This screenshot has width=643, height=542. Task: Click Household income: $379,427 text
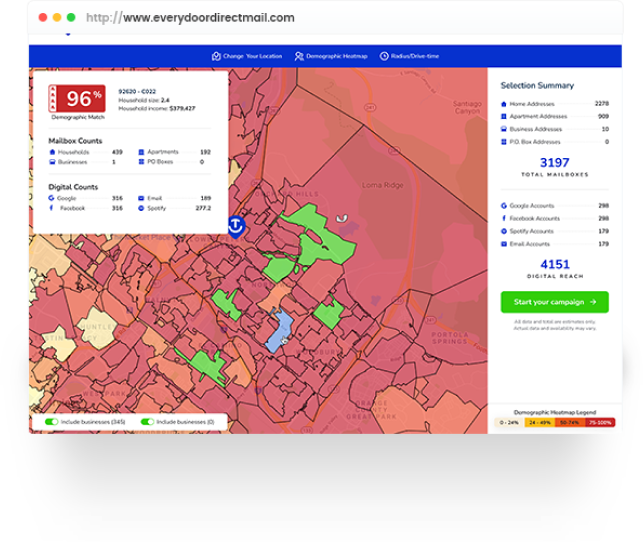[157, 109]
